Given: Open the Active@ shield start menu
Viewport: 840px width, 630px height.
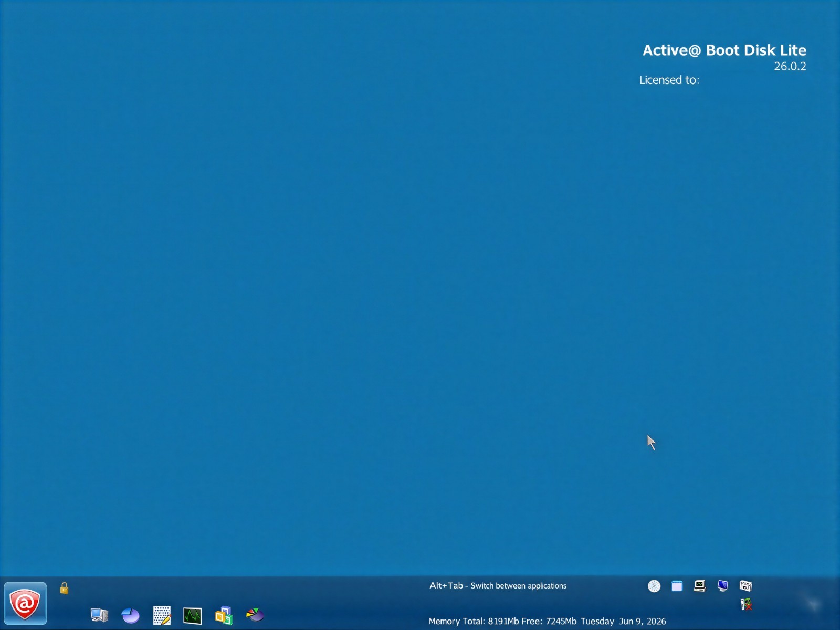Looking at the screenshot, I should coord(25,603).
